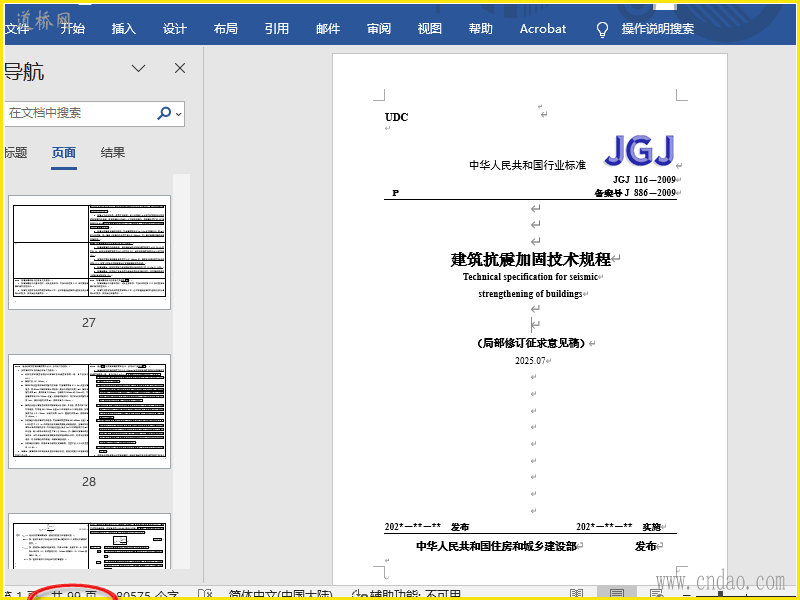
Task: Click the title 建筑抗震加固技术规程
Action: pos(531,259)
